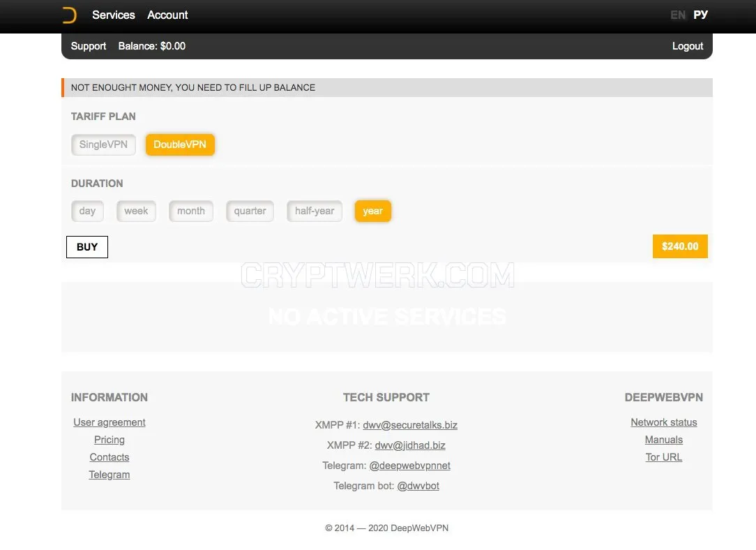Open the Tor URL link
Image resolution: width=756 pixels, height=550 pixels.
tap(664, 457)
